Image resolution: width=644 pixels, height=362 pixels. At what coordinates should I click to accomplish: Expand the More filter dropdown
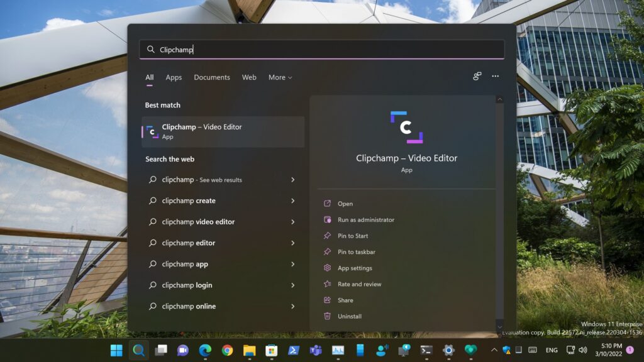click(280, 77)
